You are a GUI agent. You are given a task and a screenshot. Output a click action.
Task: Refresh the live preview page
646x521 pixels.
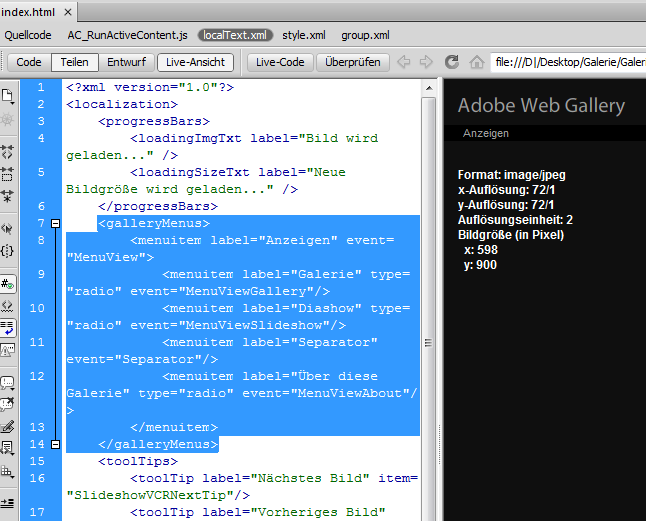tap(451, 62)
